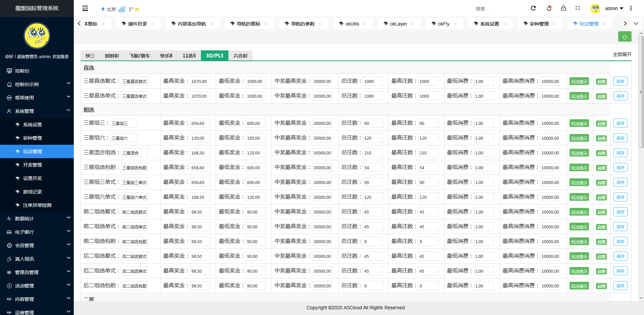Open 设置开奖 in the sidebar
The width and height of the screenshot is (644, 315).
pos(37,178)
